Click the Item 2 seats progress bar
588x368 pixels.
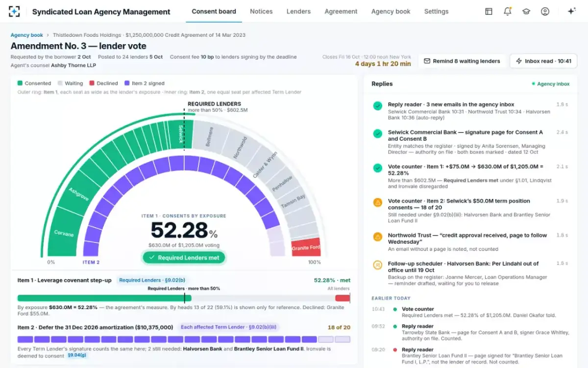[184, 339]
